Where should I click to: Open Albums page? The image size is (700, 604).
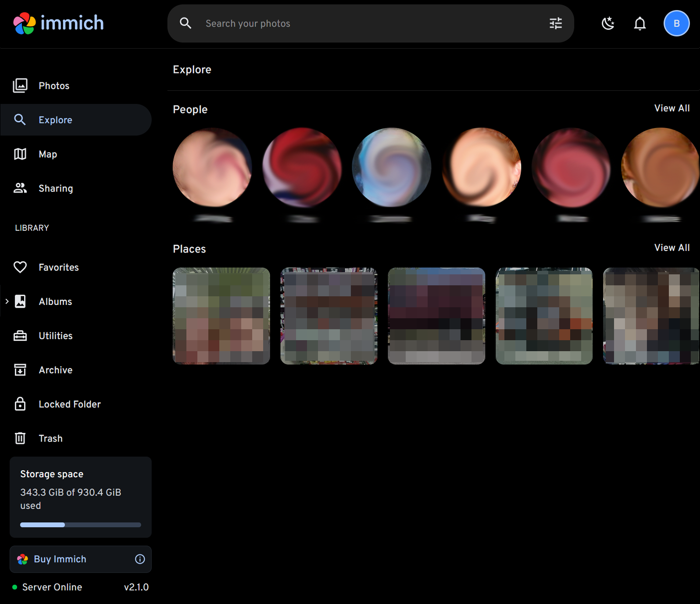[76, 302]
